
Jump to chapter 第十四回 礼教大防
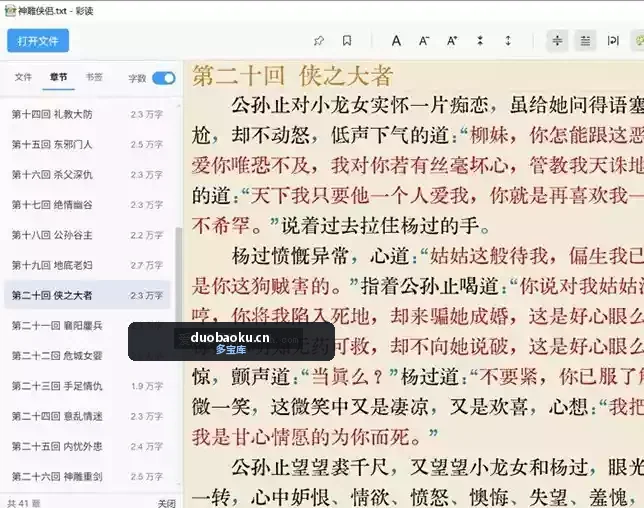tap(87, 114)
